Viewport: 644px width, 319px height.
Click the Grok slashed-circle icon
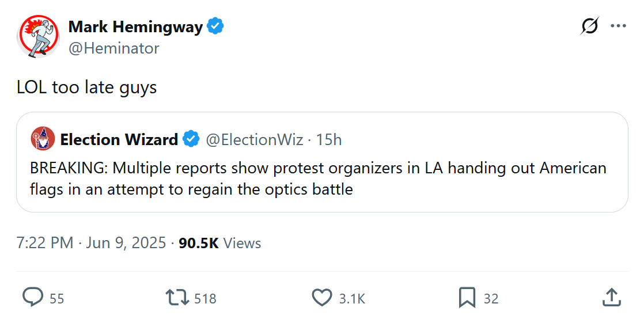590,26
